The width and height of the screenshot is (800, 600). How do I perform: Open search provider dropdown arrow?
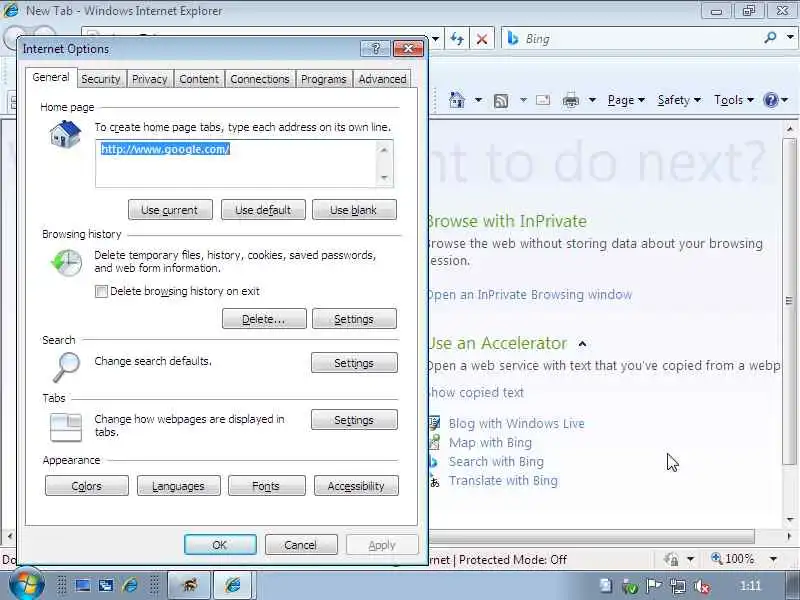pos(790,37)
